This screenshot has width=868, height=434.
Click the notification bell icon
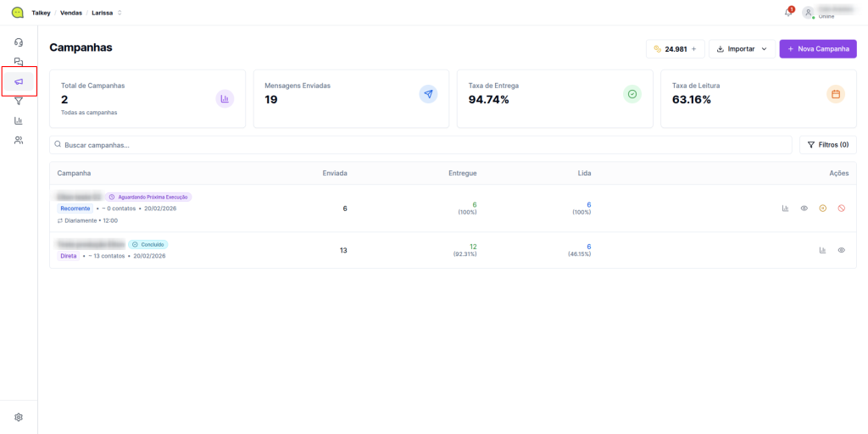tap(788, 13)
